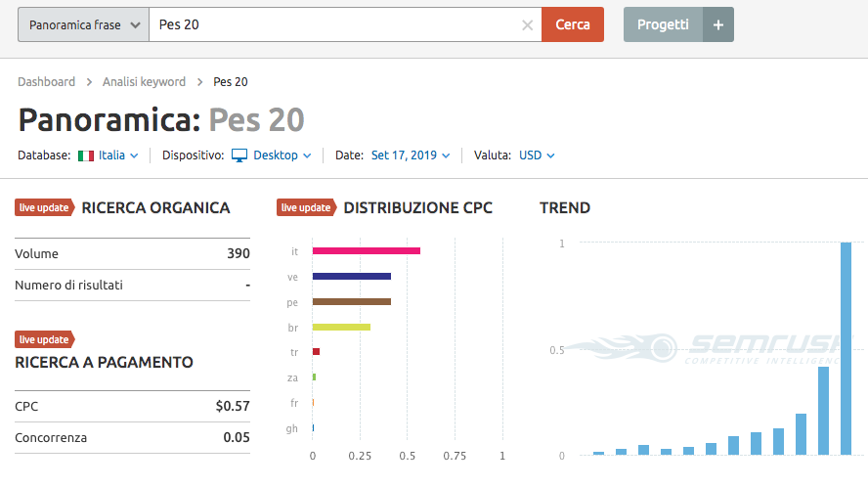Click the brown 'pe' CPC bar
The image size is (868, 487).
(352, 302)
